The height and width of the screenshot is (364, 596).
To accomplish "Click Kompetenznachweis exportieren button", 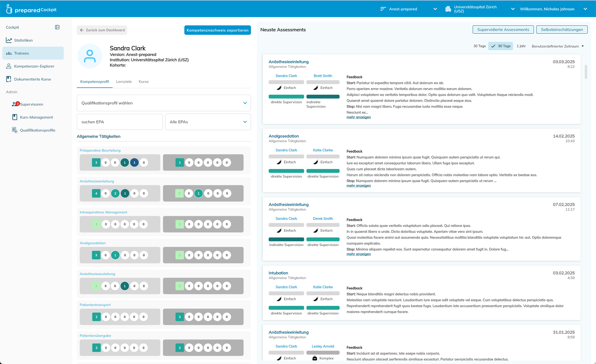I will (x=217, y=30).
